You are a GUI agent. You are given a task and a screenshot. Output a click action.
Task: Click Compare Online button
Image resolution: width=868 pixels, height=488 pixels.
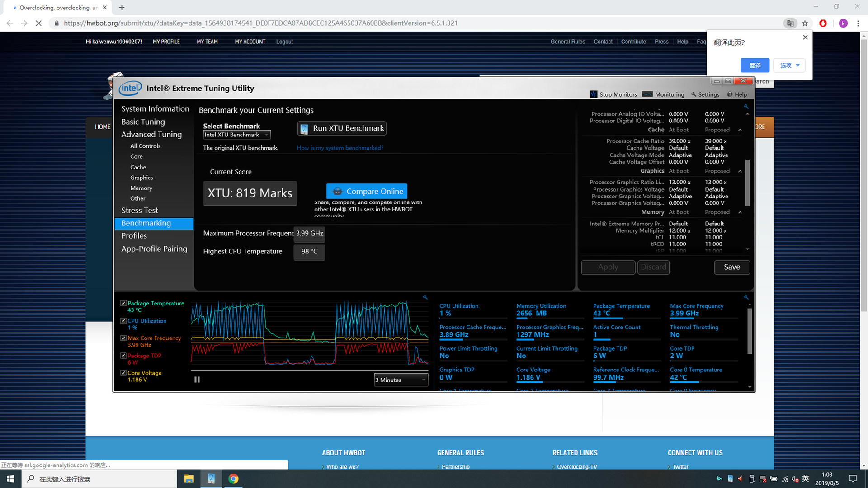tap(367, 192)
